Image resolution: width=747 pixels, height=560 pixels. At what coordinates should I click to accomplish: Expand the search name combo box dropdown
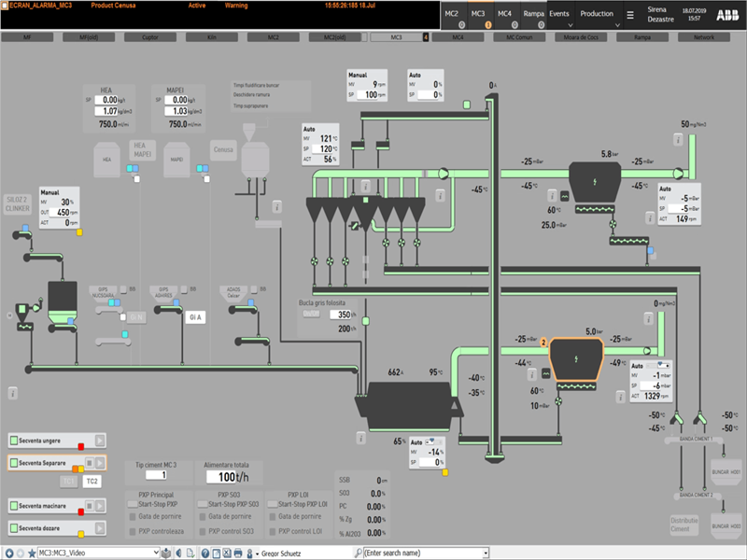(485, 552)
